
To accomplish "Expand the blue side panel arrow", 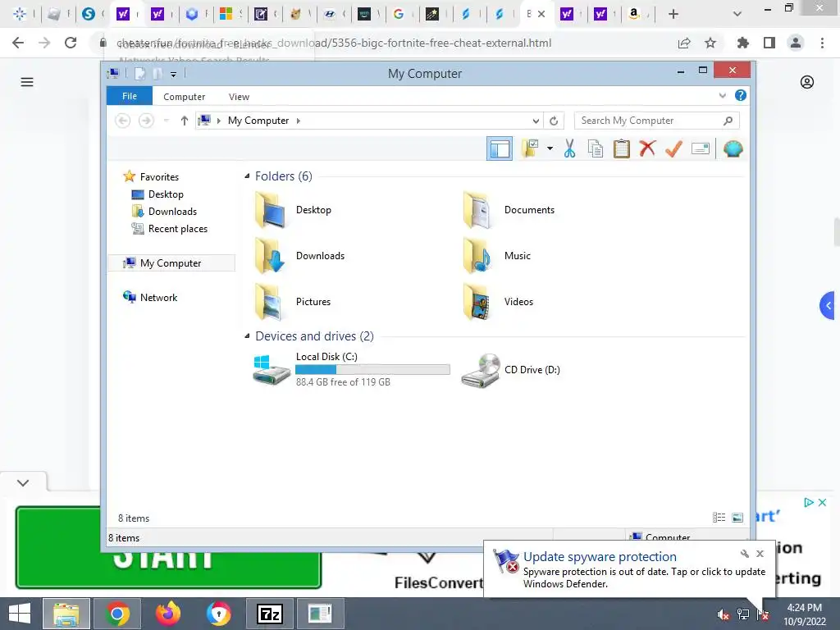I will point(828,306).
